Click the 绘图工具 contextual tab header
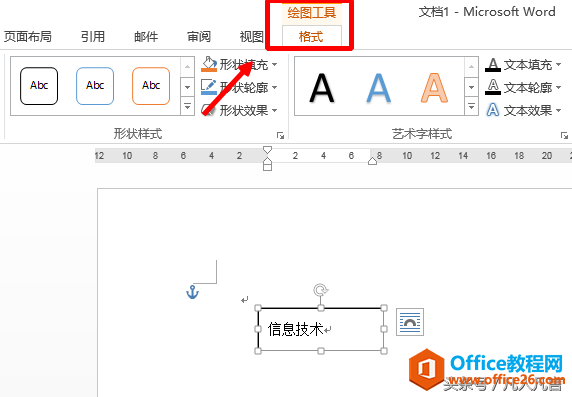 tap(311, 12)
